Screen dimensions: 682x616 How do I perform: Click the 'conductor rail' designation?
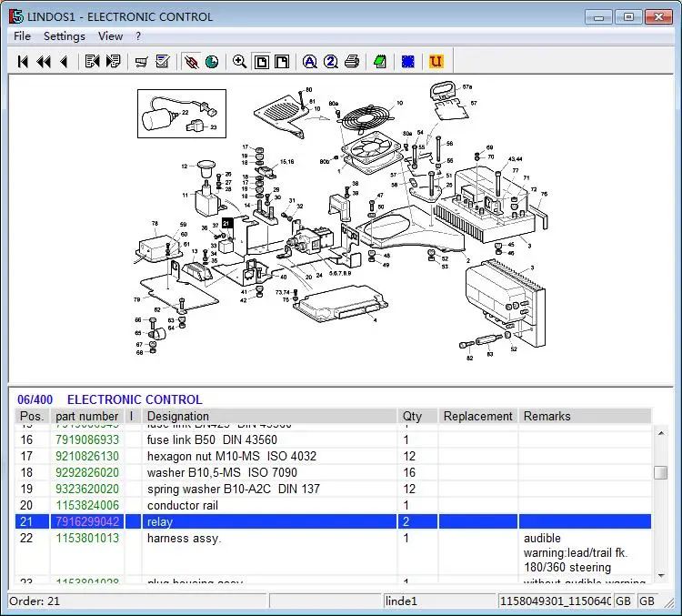coord(183,505)
